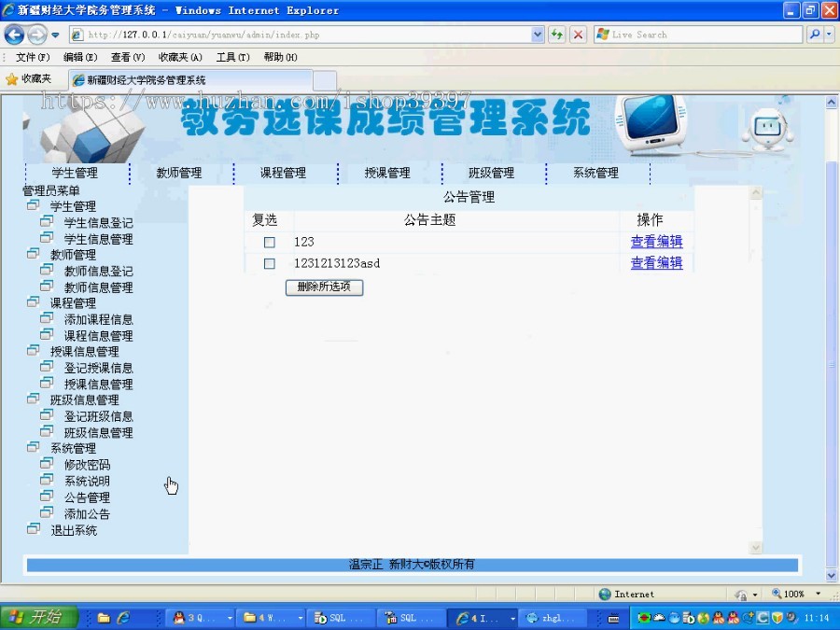
Task: Open 添加公告 in sidebar
Action: [x=87, y=514]
